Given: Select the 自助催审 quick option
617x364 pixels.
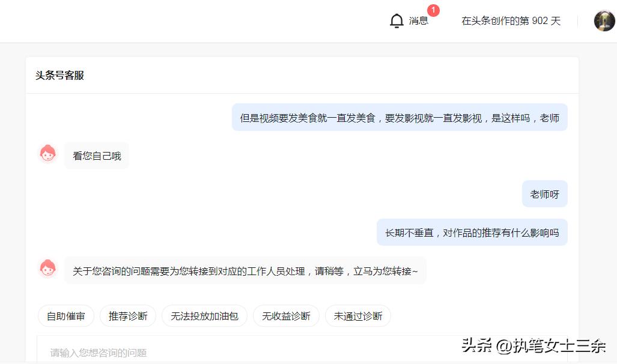Looking at the screenshot, I should pos(65,315).
